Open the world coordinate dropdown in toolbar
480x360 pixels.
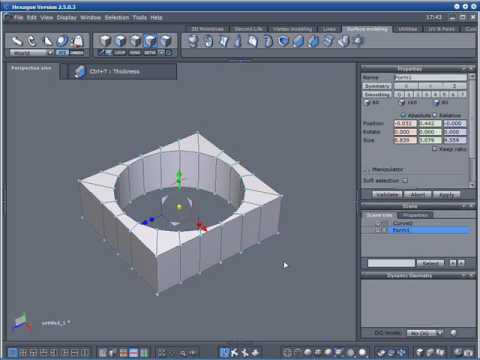point(32,53)
